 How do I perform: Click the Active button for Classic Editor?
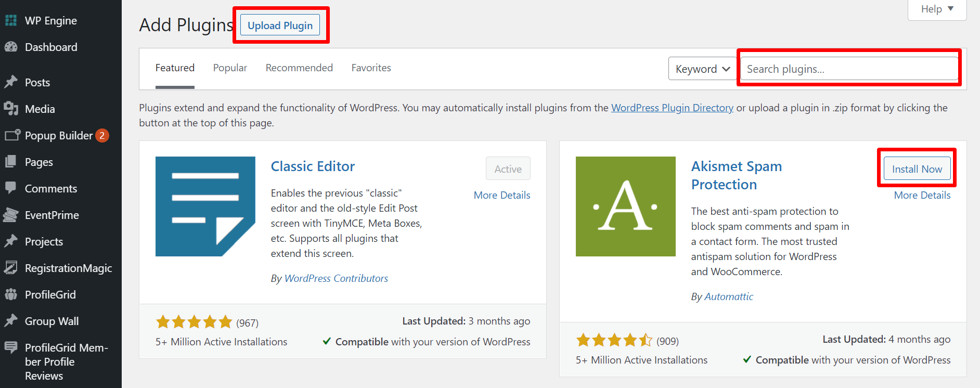pyautogui.click(x=508, y=169)
